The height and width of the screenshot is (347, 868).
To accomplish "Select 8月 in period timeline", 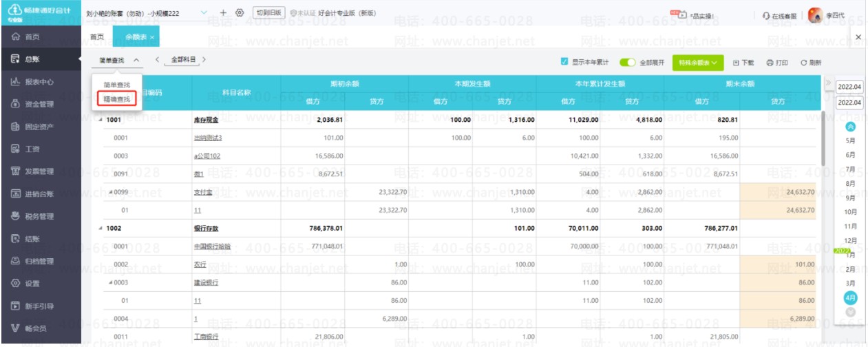I will pyautogui.click(x=850, y=184).
